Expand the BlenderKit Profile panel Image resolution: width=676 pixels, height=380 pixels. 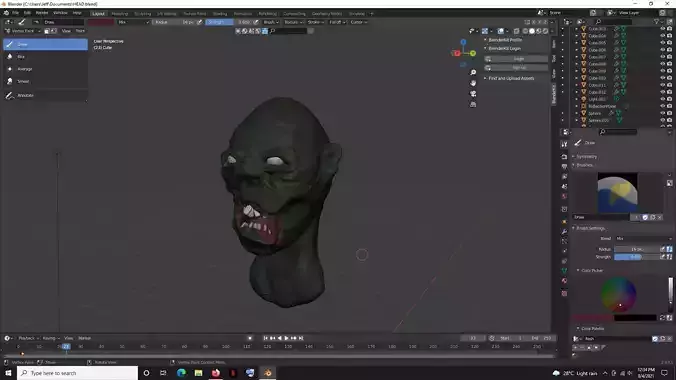coord(504,40)
